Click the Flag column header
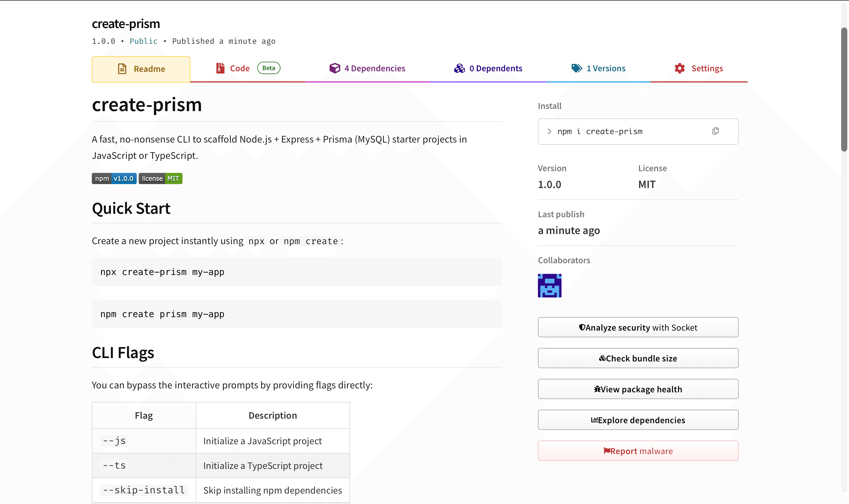Viewport: 849px width, 504px height. (144, 415)
